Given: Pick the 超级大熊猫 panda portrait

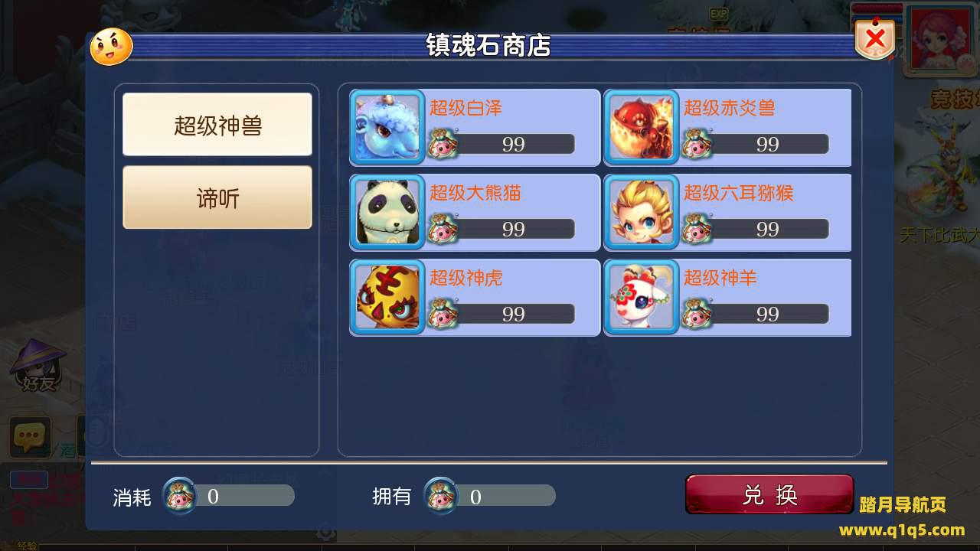Looking at the screenshot, I should 387,213.
